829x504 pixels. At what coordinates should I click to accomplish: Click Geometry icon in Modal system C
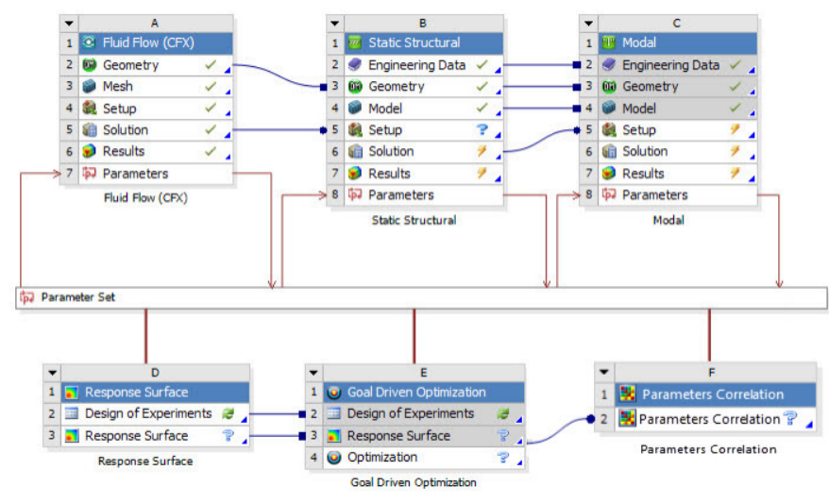(609, 86)
